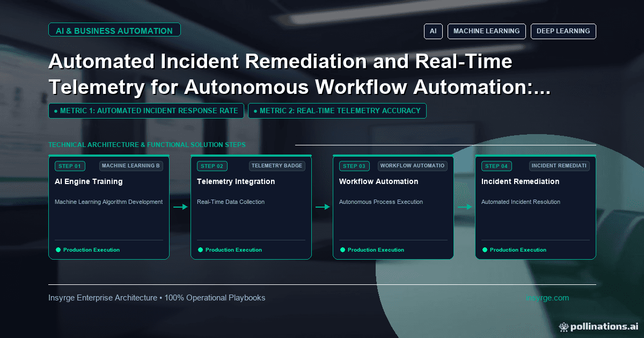
Task: Select the Machine Learning tag
Action: 486,31
